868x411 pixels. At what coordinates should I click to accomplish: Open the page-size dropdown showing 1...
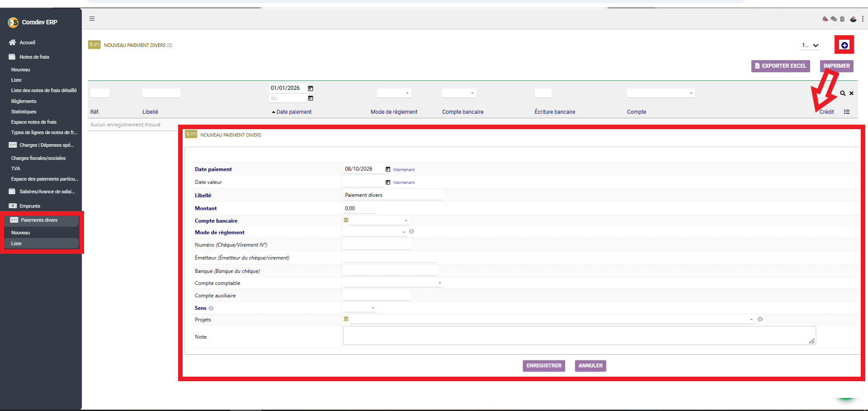point(810,45)
